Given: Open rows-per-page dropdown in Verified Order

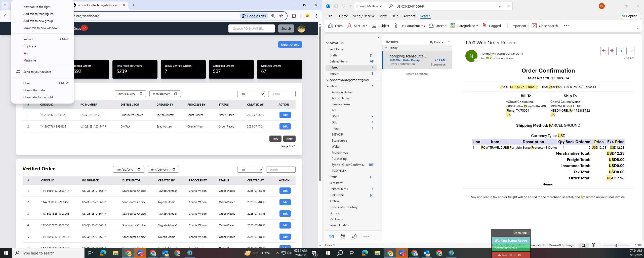Looking at the screenshot, I should 250,170.
